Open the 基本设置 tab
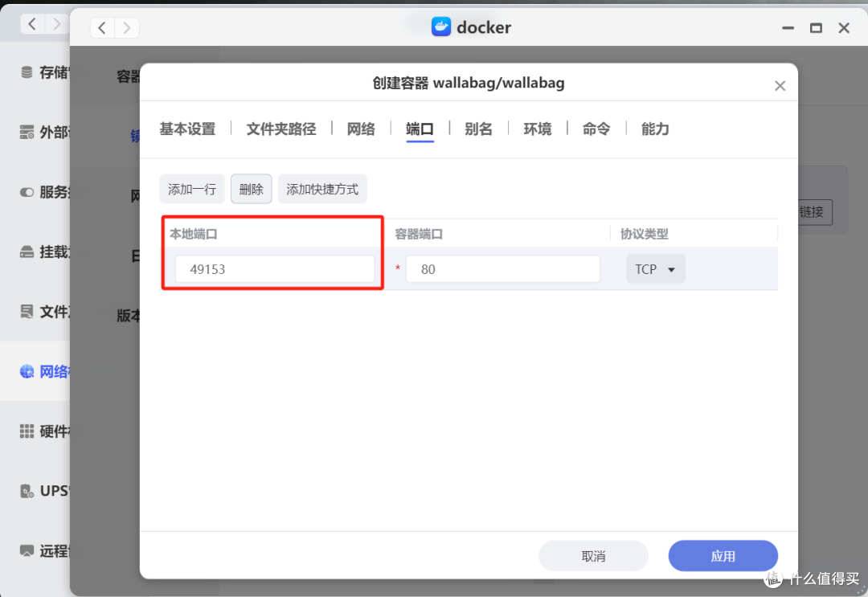 [x=187, y=129]
